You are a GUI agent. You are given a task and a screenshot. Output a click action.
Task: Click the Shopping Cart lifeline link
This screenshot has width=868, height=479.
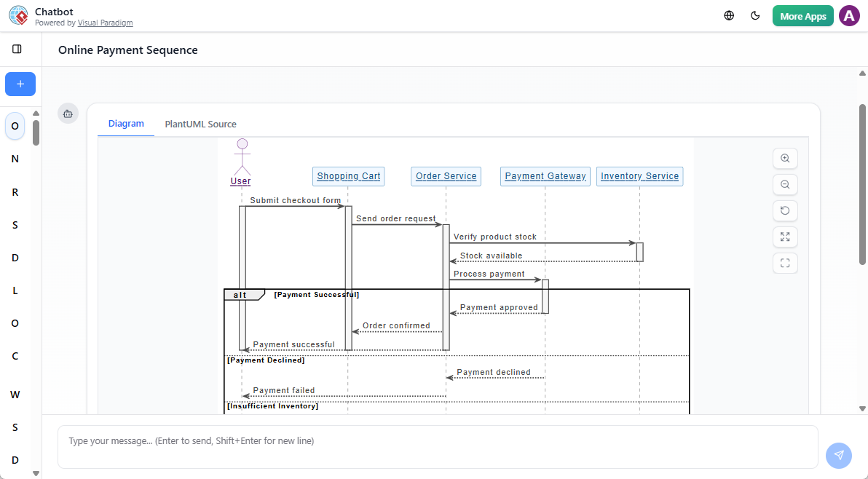click(x=348, y=175)
